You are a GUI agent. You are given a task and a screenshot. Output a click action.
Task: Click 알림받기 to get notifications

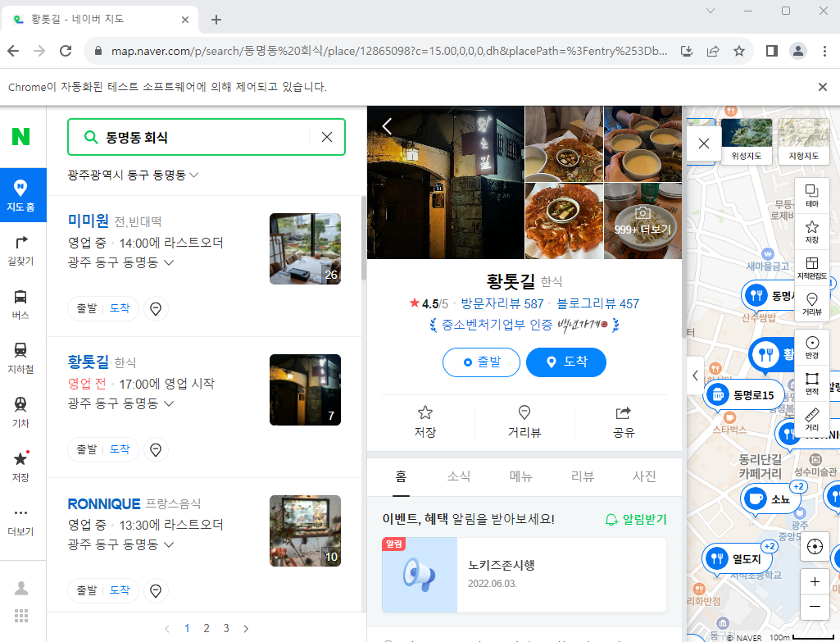coord(636,519)
